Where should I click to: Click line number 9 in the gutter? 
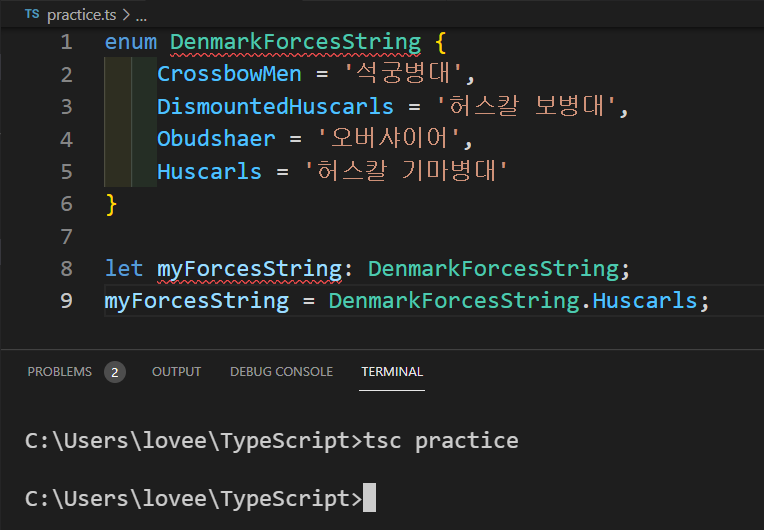point(67,301)
